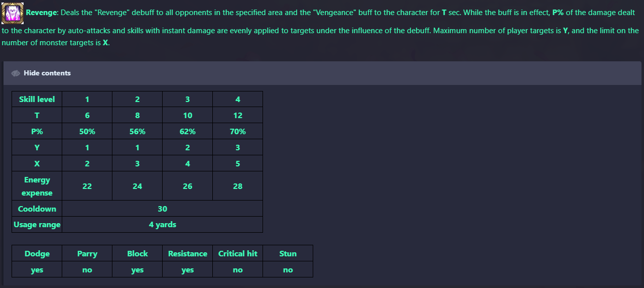The width and height of the screenshot is (644, 288).
Task: Select the Energy expense row label
Action: pyautogui.click(x=37, y=186)
